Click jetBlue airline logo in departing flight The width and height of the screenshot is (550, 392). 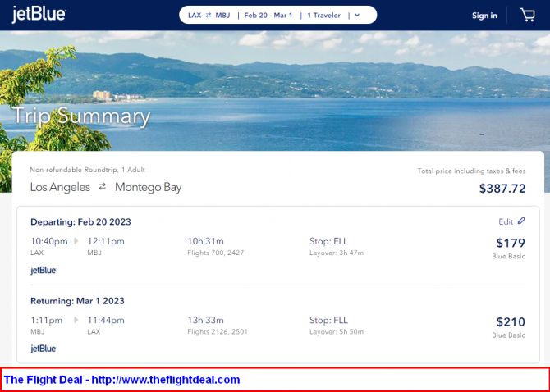[x=44, y=271]
